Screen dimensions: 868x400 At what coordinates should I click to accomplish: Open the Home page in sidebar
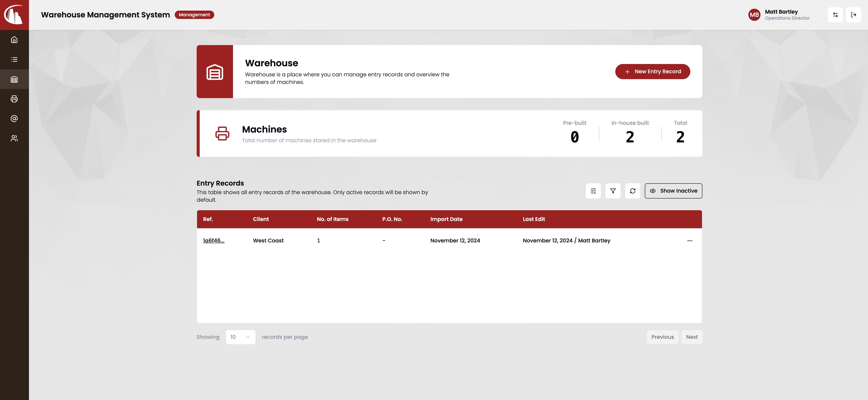click(x=14, y=40)
